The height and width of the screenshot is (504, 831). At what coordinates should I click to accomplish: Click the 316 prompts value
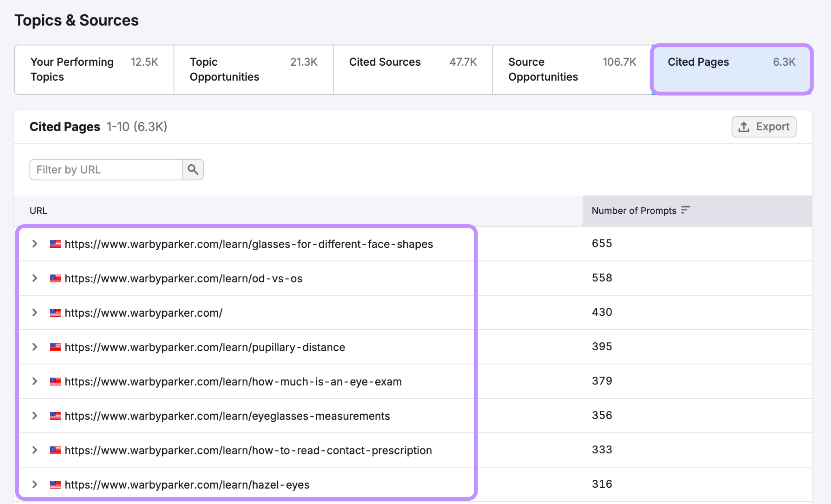(602, 484)
